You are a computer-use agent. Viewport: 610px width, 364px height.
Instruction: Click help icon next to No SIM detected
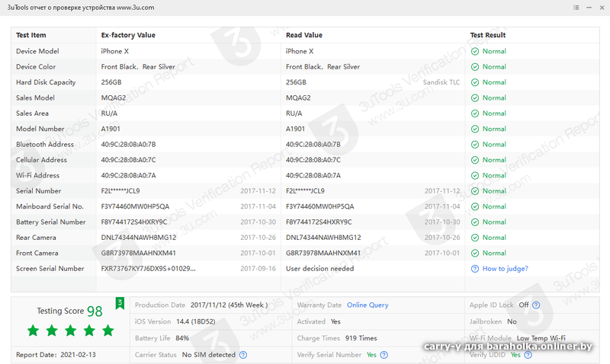(243, 355)
